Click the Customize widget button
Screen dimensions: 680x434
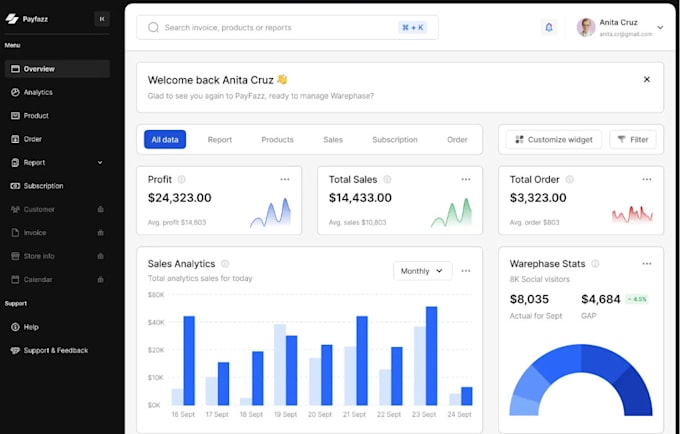click(554, 140)
